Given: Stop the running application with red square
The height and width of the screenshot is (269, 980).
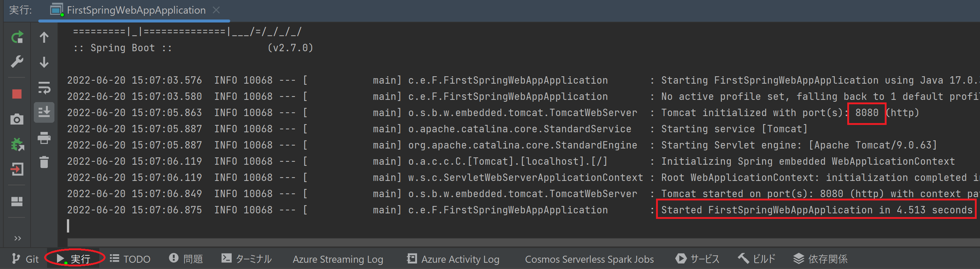Looking at the screenshot, I should click(x=17, y=94).
